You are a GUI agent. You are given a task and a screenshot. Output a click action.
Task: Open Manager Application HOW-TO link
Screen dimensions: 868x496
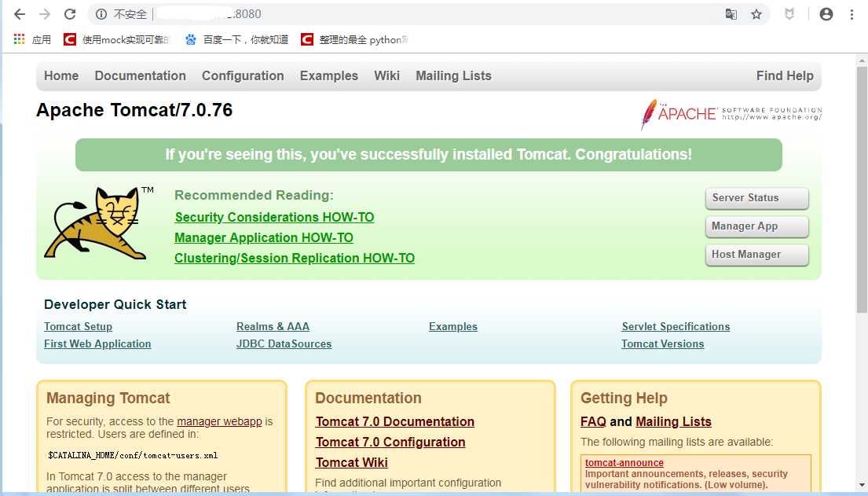coord(264,237)
